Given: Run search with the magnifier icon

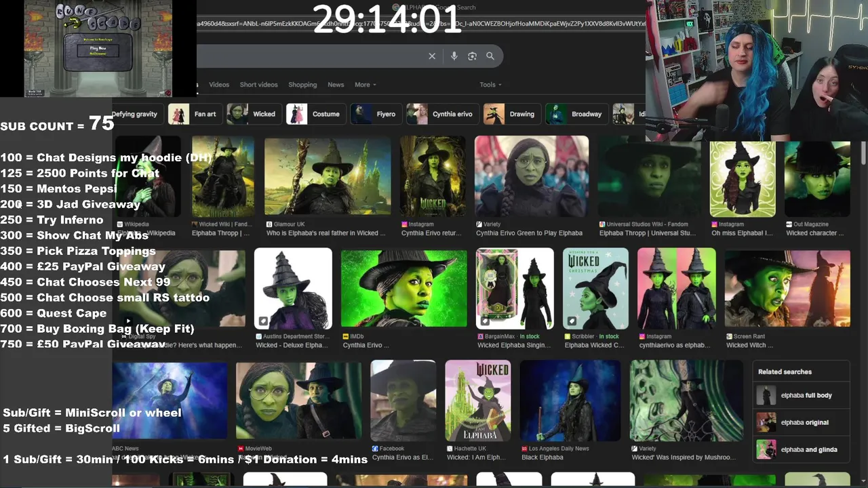Looking at the screenshot, I should [490, 56].
